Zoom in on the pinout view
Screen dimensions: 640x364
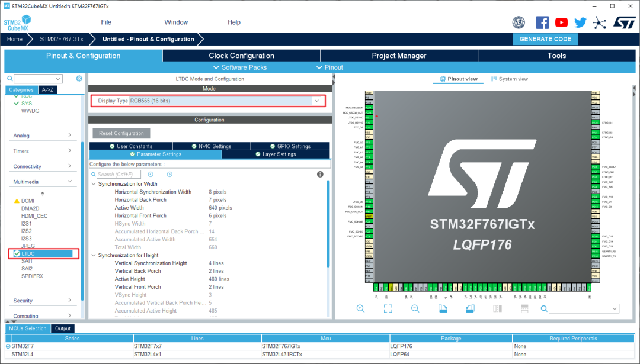coord(360,308)
